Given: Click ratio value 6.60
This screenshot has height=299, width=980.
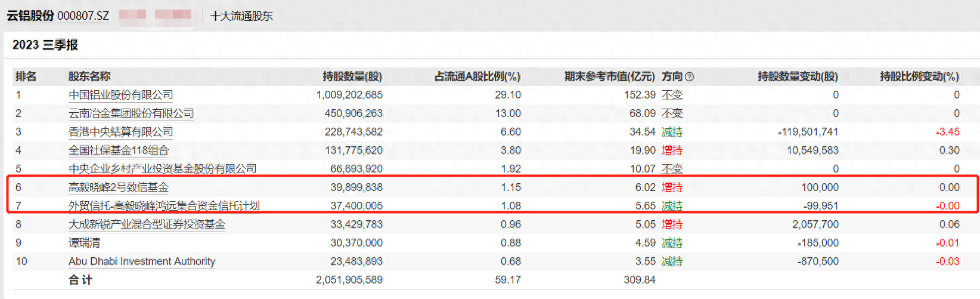Looking at the screenshot, I should [x=511, y=132].
